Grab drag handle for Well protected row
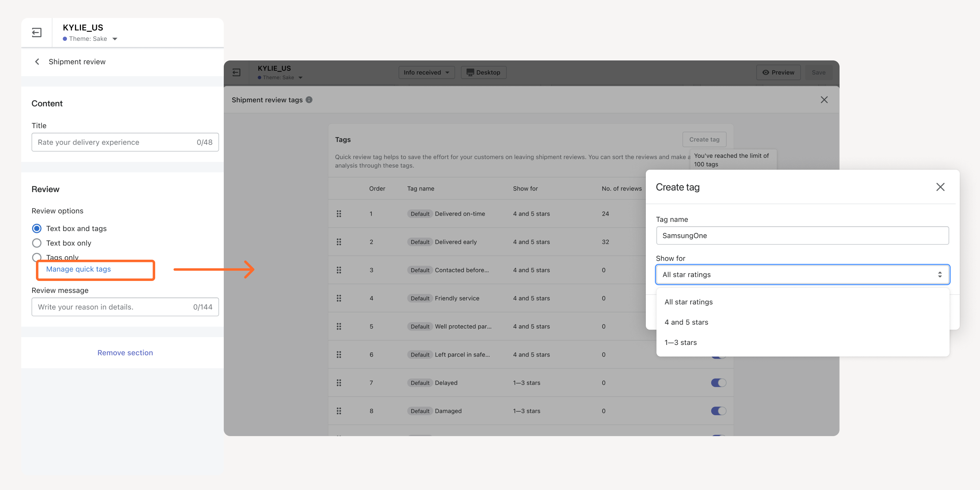Screen dimensions: 980x490 pyautogui.click(x=338, y=326)
